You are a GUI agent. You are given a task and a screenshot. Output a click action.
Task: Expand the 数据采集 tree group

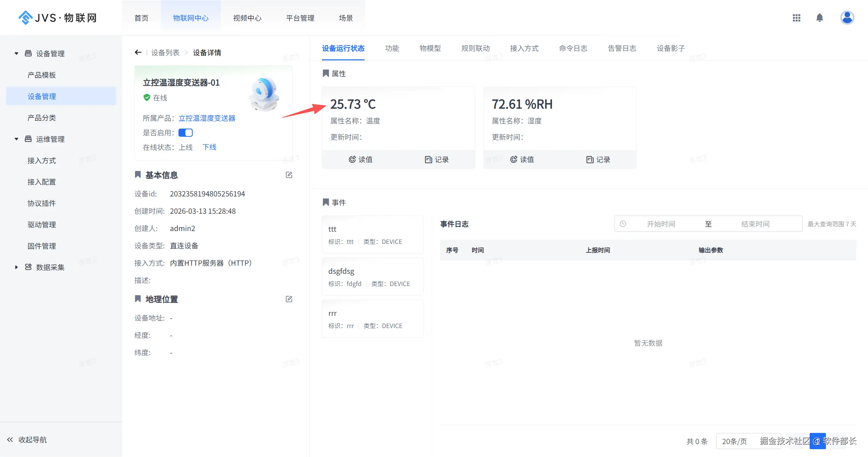click(x=16, y=267)
